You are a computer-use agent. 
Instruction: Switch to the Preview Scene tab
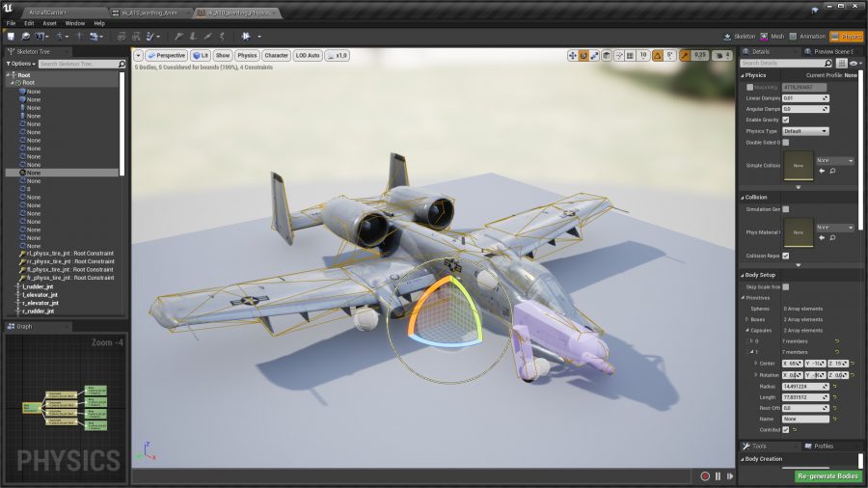[x=828, y=51]
